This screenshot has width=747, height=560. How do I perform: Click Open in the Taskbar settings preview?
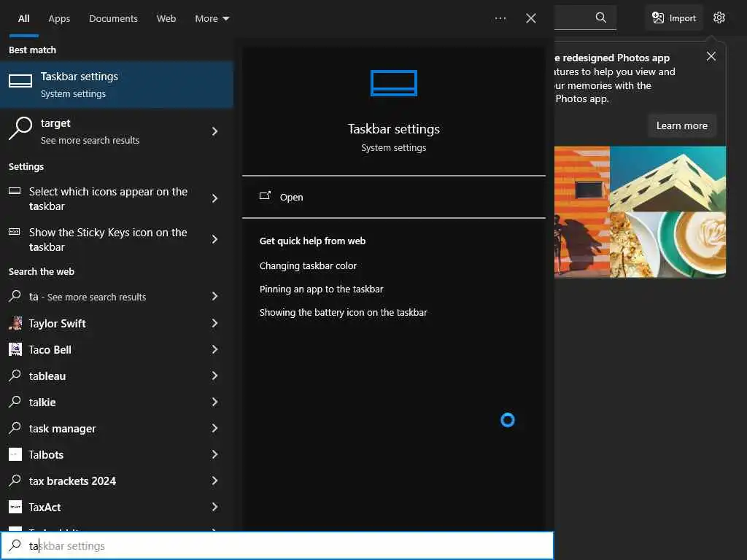coord(291,197)
